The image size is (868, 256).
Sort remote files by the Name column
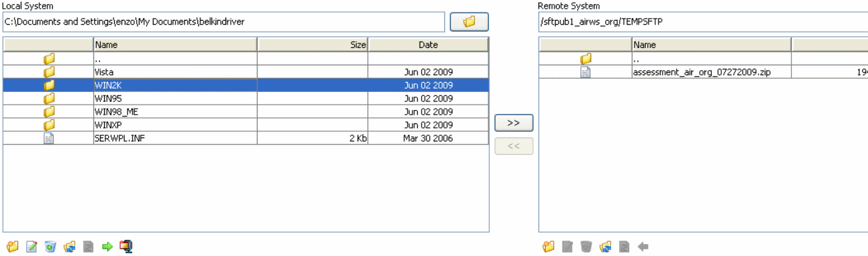(x=711, y=45)
